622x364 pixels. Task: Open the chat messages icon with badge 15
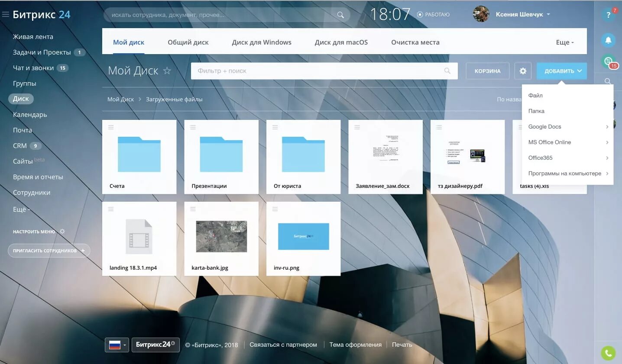[x=609, y=61]
